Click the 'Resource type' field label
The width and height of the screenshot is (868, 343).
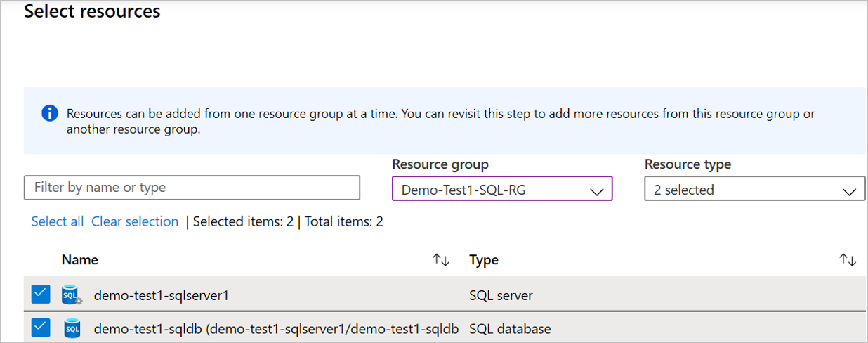[688, 164]
